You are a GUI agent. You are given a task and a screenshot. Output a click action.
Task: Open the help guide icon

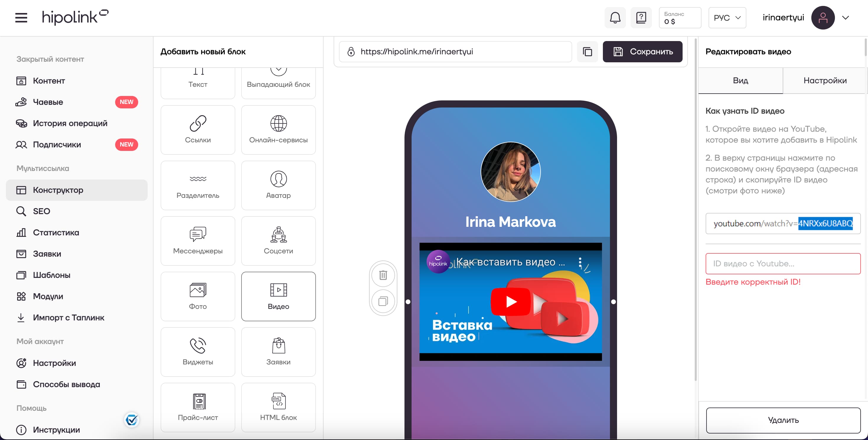click(x=641, y=17)
